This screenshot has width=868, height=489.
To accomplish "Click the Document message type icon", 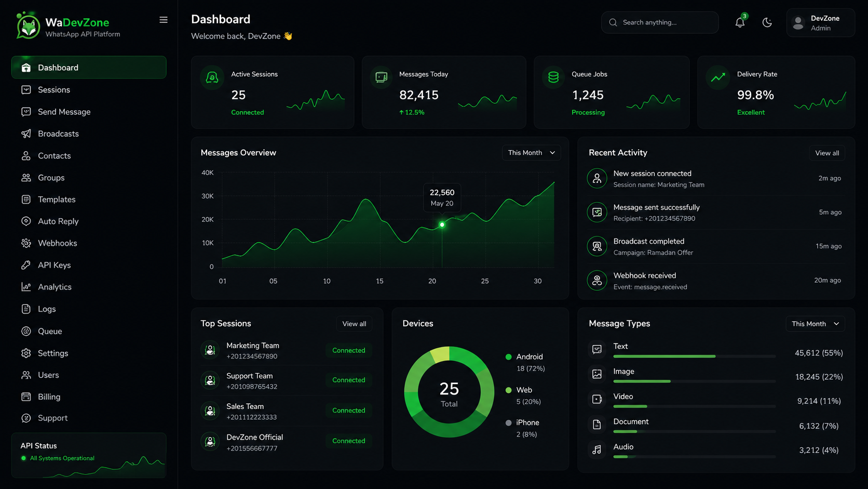I will point(597,425).
